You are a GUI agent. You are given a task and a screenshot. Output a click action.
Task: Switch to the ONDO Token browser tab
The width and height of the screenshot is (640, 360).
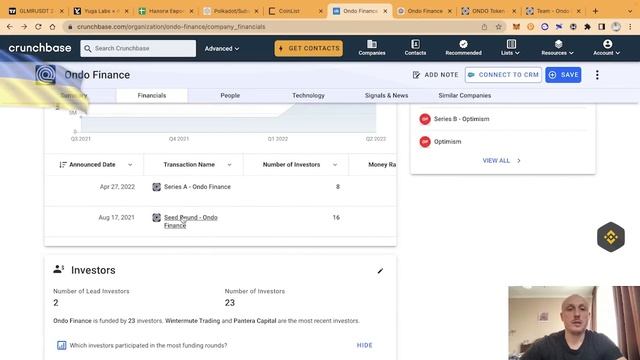[489, 11]
